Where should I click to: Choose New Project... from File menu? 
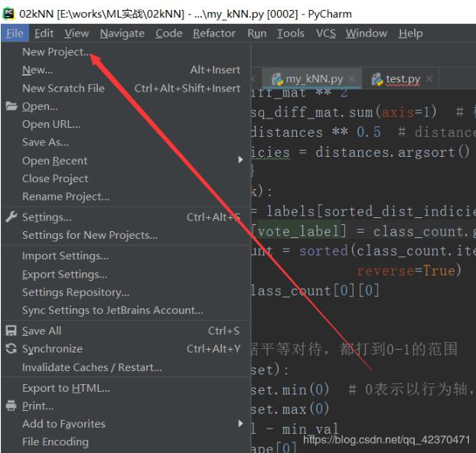[x=126, y=52]
